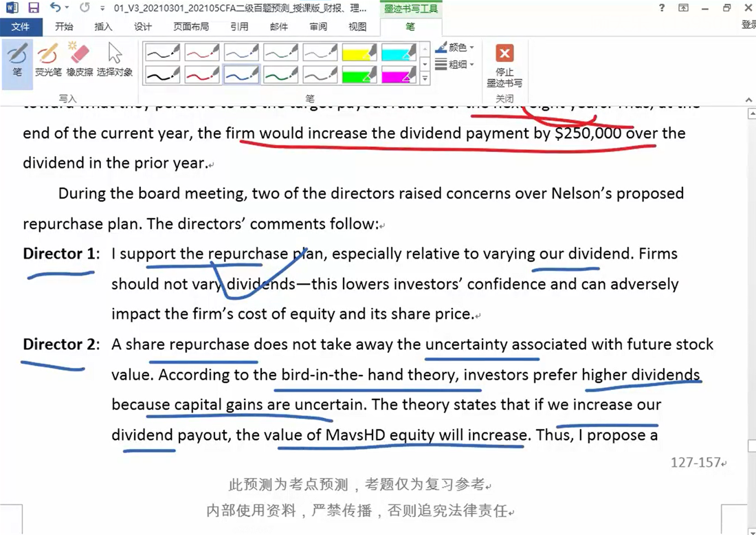
Task: Choose the gray thick pen, bottom row
Action: pyautogui.click(x=320, y=74)
